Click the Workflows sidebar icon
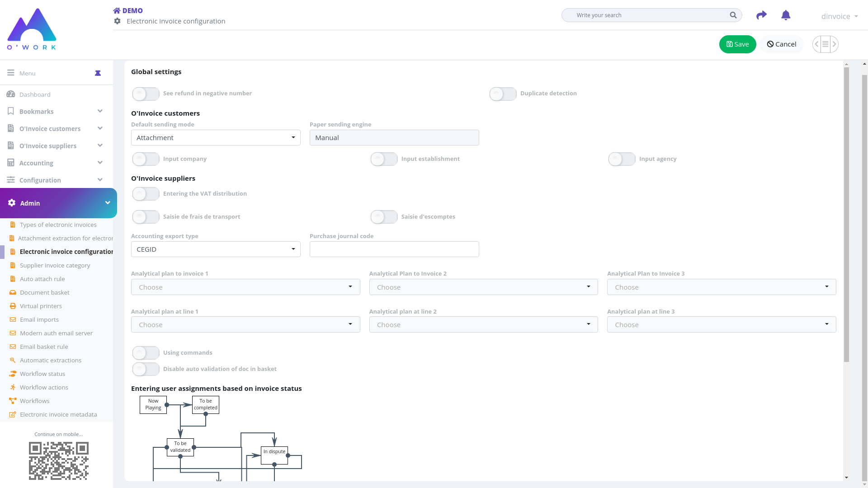 [x=13, y=401]
